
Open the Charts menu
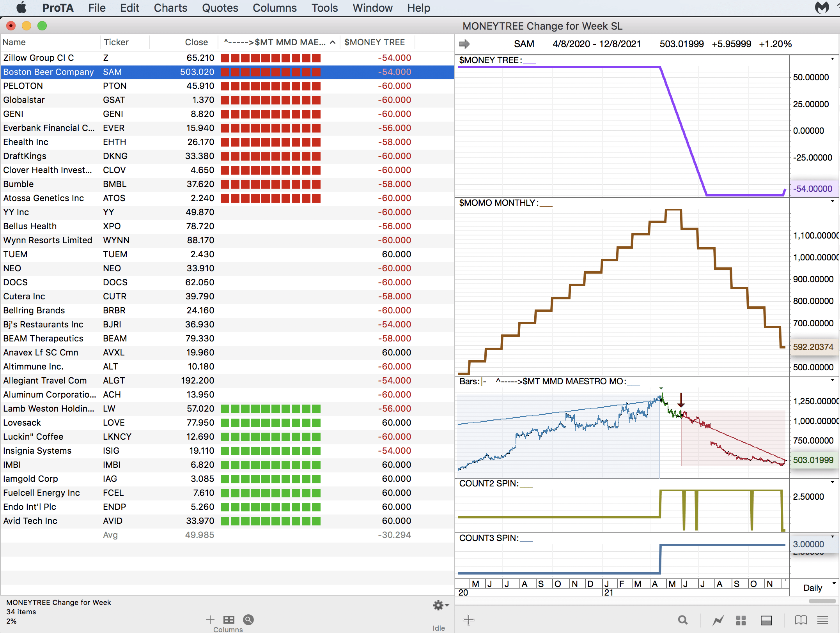[x=170, y=8]
